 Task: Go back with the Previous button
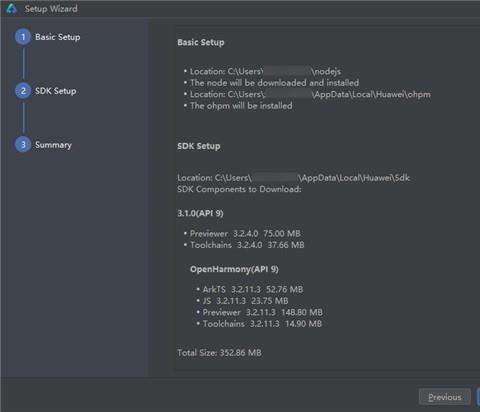(x=445, y=397)
